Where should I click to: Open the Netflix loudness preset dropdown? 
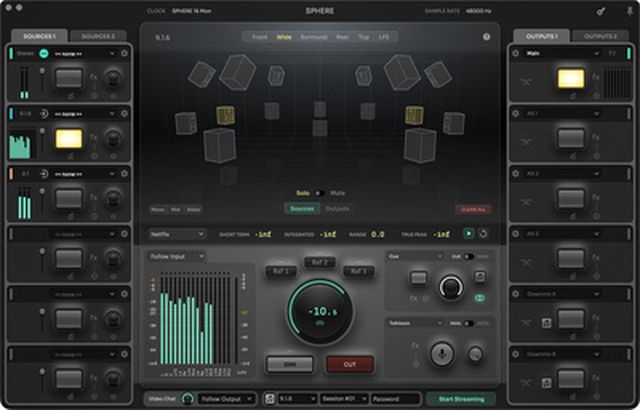tap(177, 234)
